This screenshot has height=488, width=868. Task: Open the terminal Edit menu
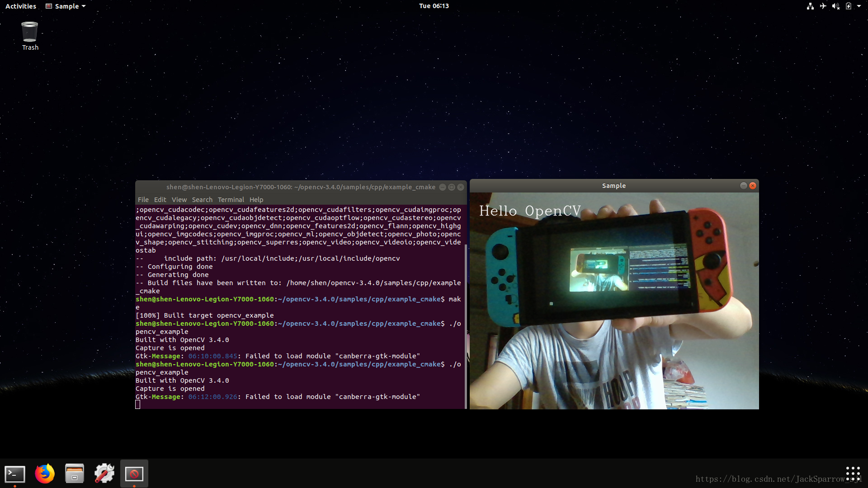click(x=160, y=200)
